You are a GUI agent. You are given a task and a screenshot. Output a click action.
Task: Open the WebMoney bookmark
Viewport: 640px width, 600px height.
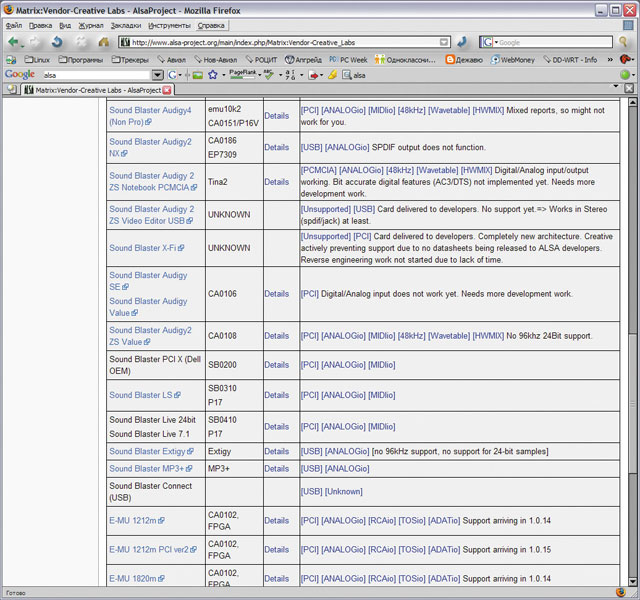point(513,60)
